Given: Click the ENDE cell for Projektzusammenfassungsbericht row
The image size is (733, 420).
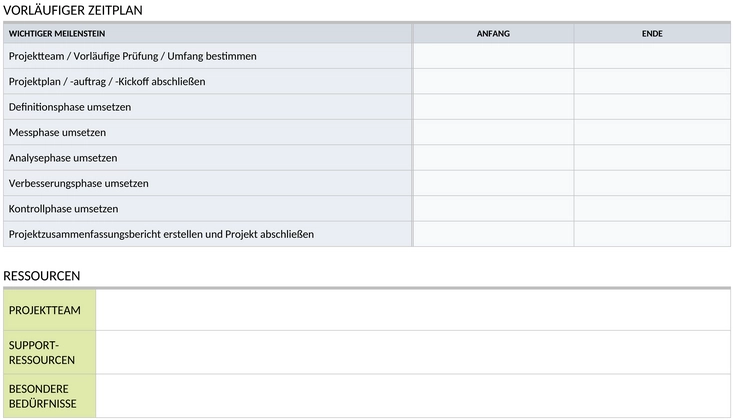Looking at the screenshot, I should 652,234.
